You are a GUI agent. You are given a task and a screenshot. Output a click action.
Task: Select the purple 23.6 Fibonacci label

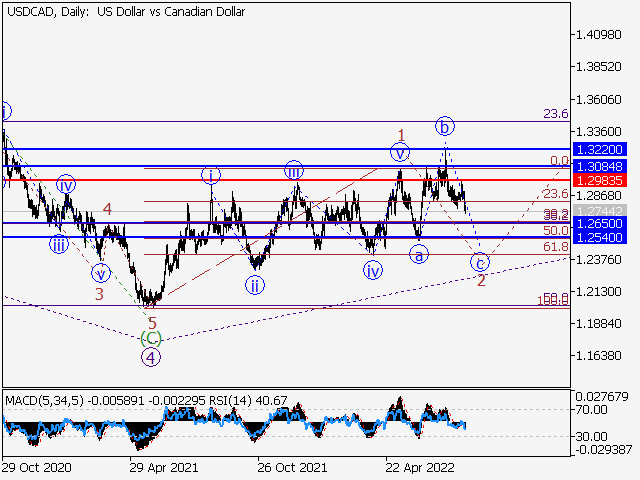click(556, 113)
